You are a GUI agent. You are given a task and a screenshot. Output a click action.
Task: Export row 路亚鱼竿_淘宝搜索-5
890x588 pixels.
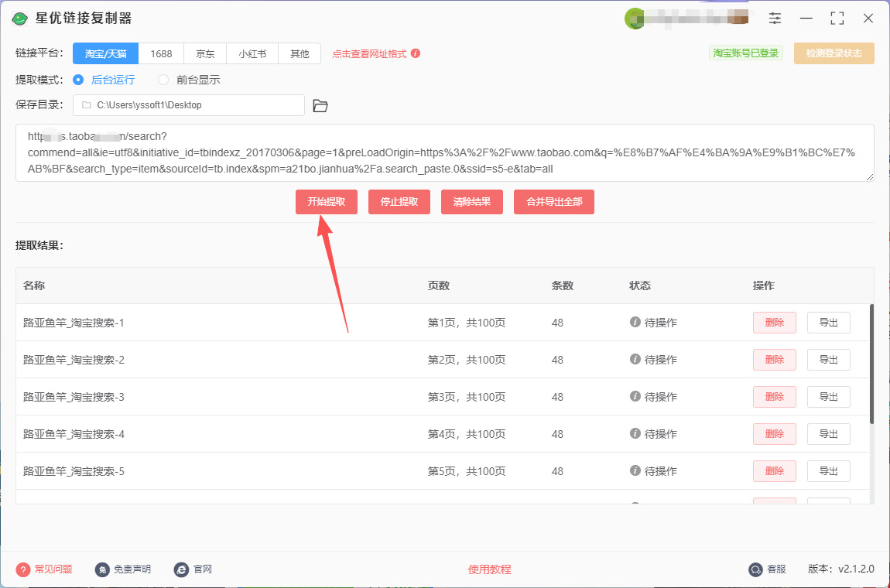829,471
